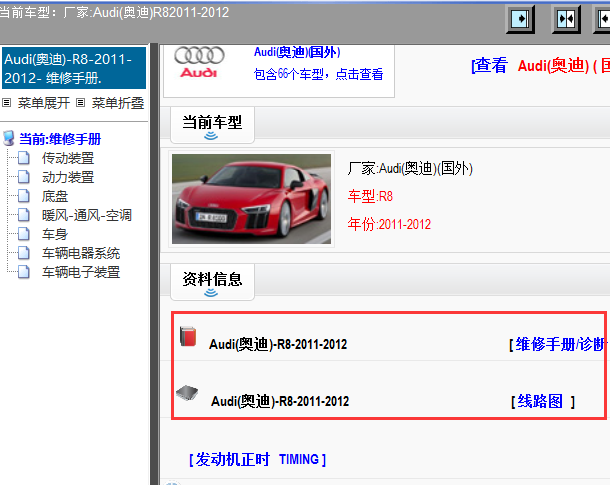
Task: Click the 当前车型 title bar text
Action: (114, 12)
